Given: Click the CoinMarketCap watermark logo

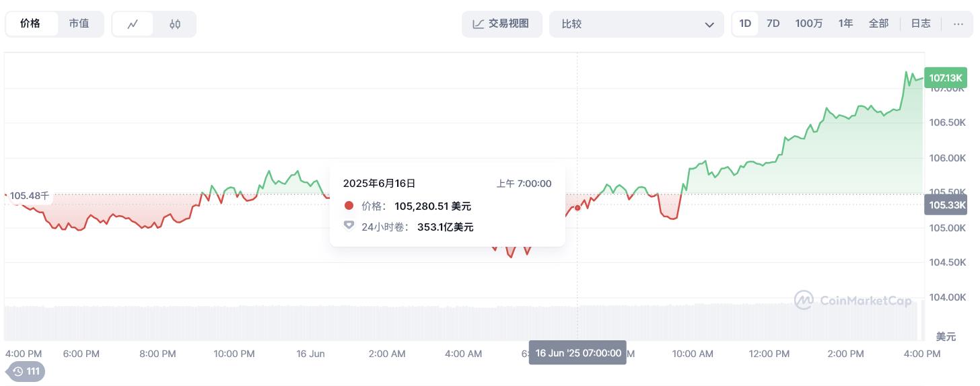Looking at the screenshot, I should tap(853, 300).
